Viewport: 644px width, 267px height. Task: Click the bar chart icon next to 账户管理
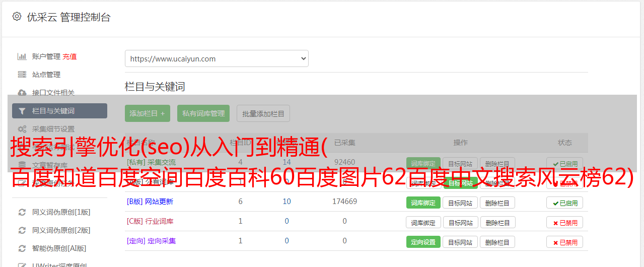click(22, 56)
